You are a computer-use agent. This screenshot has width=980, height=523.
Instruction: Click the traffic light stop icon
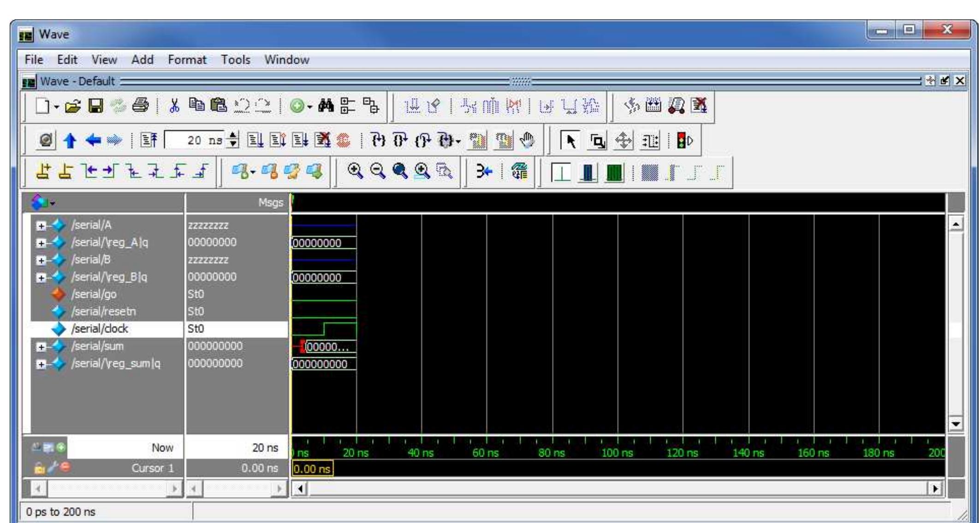tap(684, 140)
